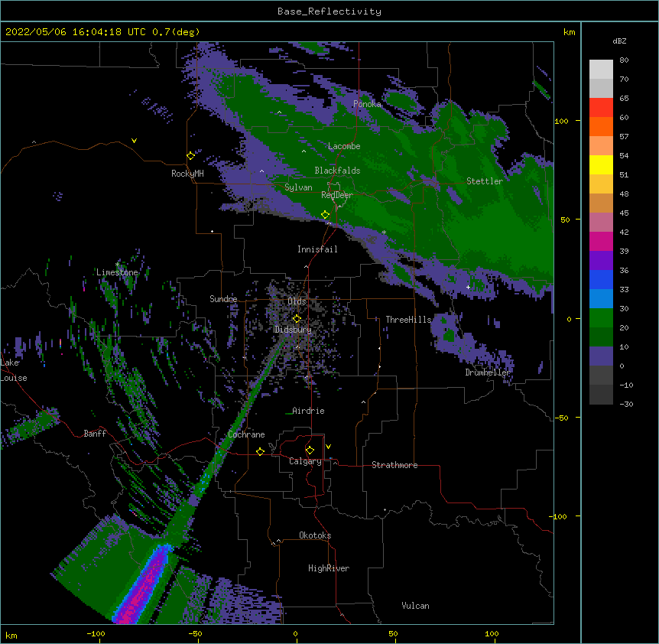Click the Limestone label
Screen dimensions: 659x644
click(117, 272)
